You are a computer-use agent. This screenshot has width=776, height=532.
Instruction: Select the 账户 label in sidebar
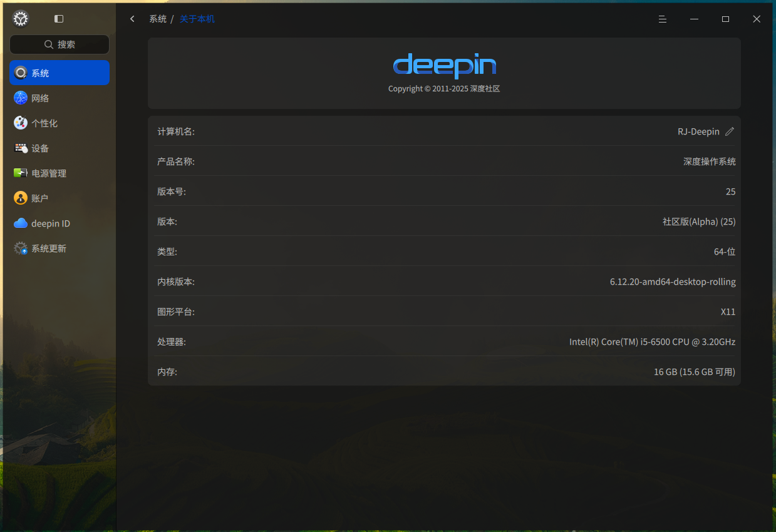pos(40,198)
